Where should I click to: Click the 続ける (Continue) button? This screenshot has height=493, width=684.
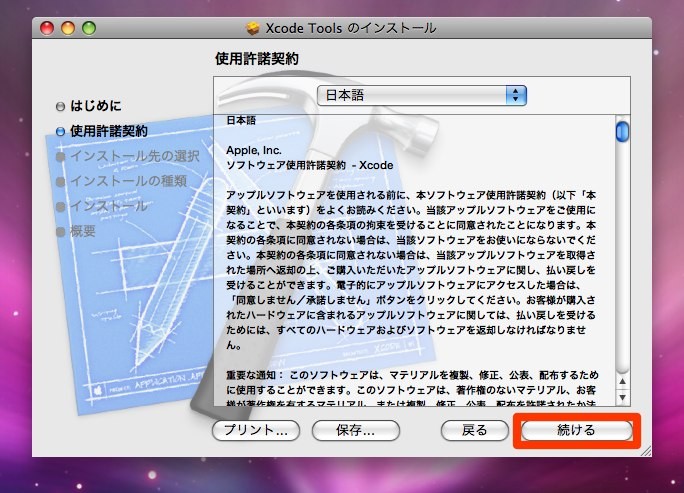coord(576,431)
